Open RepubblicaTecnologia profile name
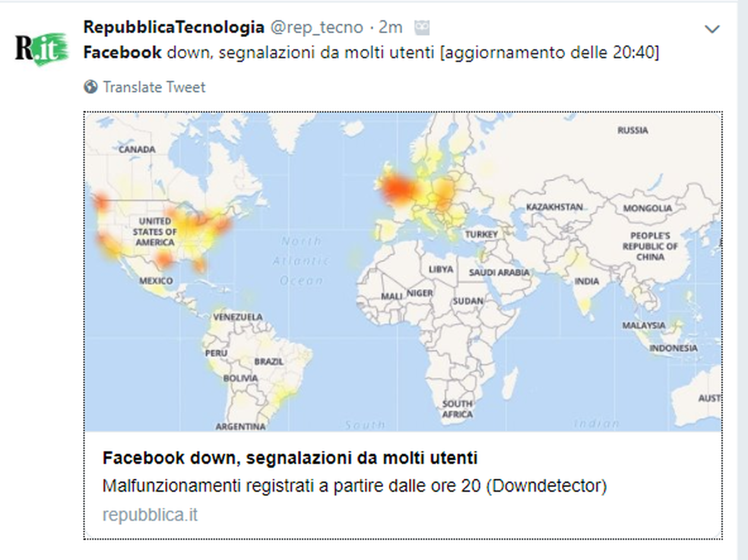The width and height of the screenshot is (748, 560). pos(173,27)
